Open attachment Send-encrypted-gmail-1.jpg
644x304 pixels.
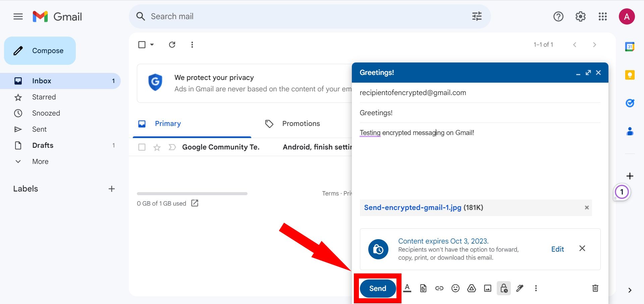(x=413, y=208)
